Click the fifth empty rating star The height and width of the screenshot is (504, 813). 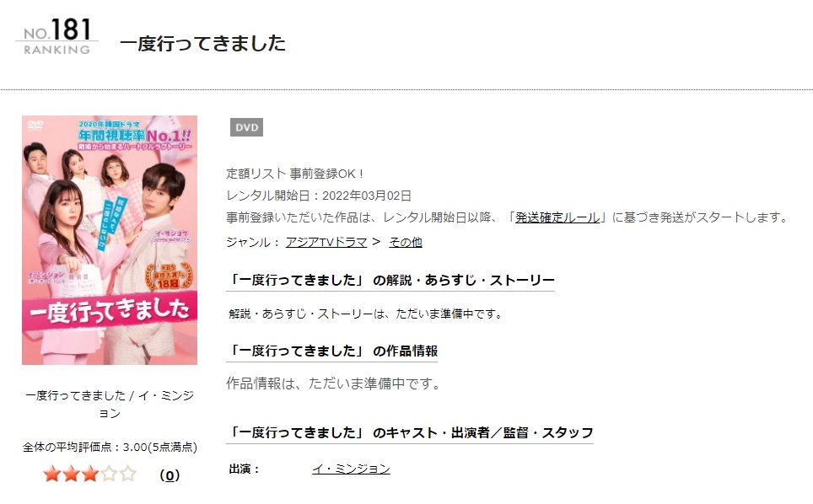[x=127, y=474]
